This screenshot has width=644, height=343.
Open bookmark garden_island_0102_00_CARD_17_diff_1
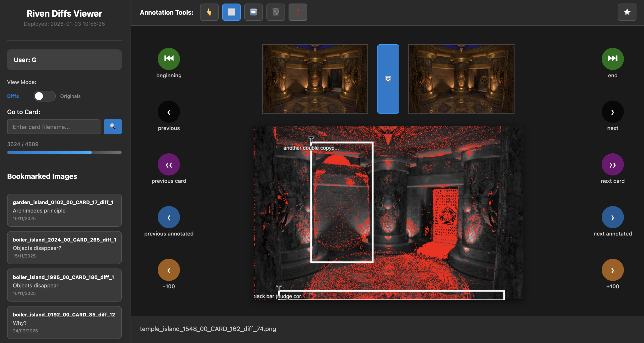pos(64,210)
